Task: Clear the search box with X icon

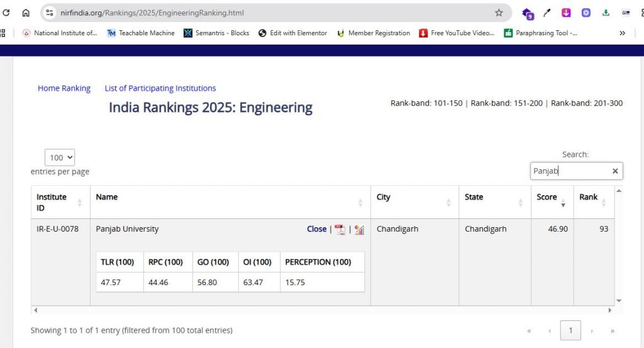Action: click(615, 171)
